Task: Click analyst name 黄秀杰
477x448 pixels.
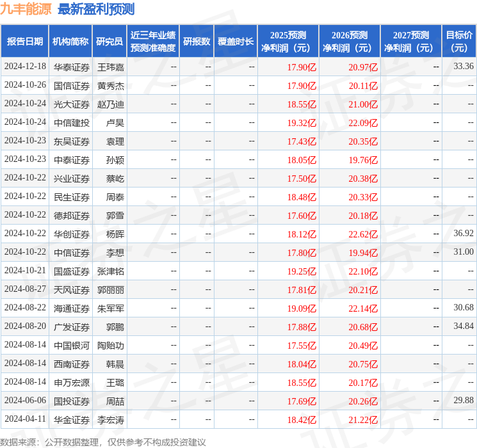Action: [110, 86]
